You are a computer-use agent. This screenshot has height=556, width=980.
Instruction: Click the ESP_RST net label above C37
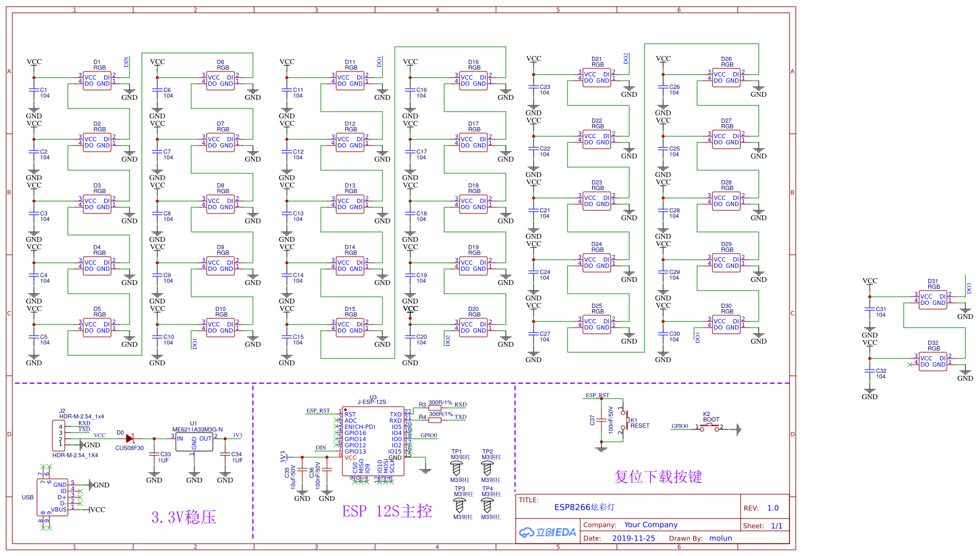click(597, 395)
